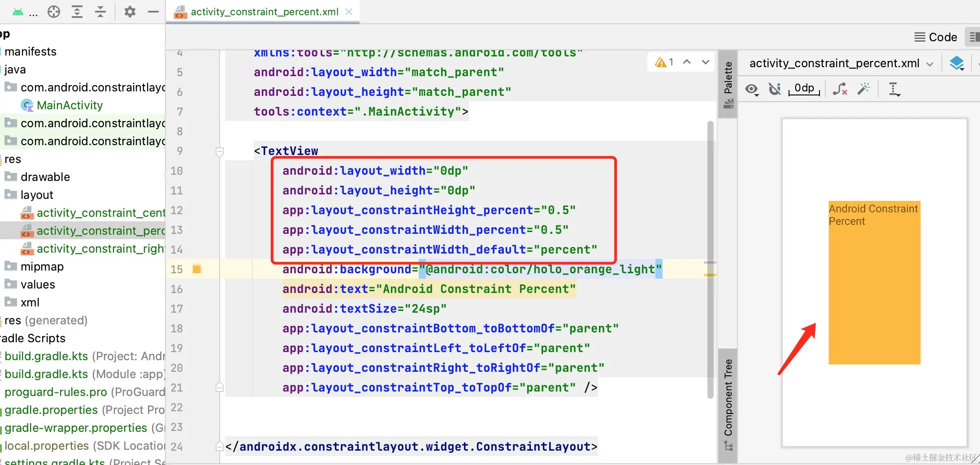Select the layout folder

tap(37, 195)
